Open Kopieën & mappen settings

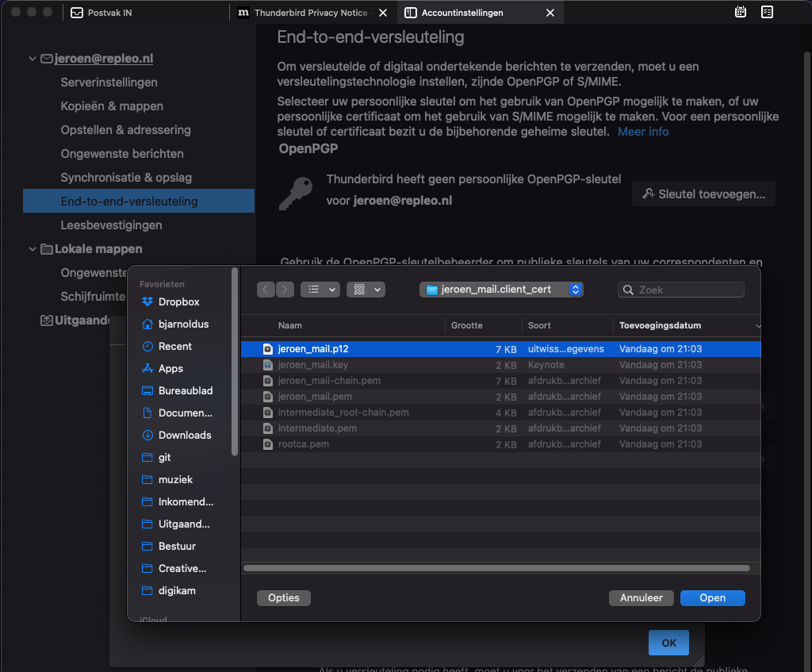[112, 106]
